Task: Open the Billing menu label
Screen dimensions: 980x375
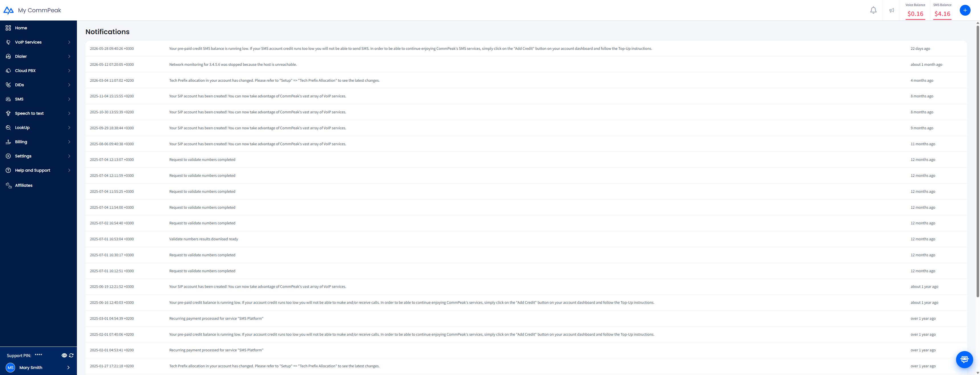Action: pyautogui.click(x=21, y=142)
